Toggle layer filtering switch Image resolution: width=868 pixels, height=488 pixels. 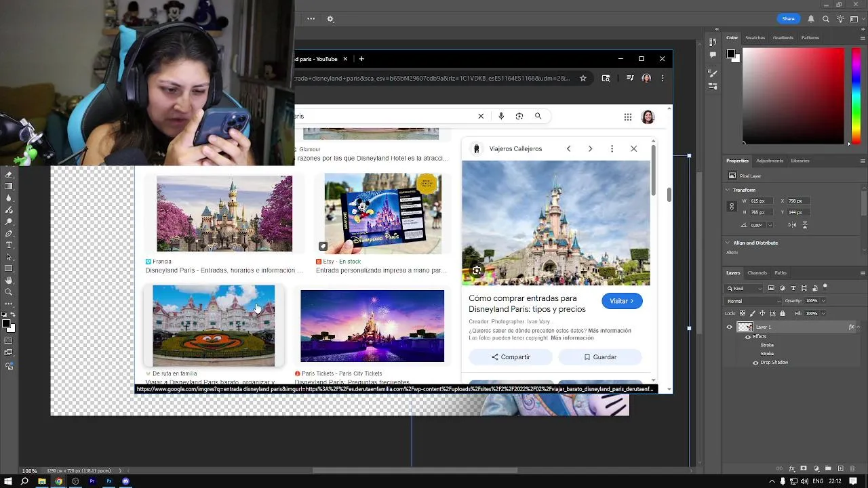tap(825, 287)
